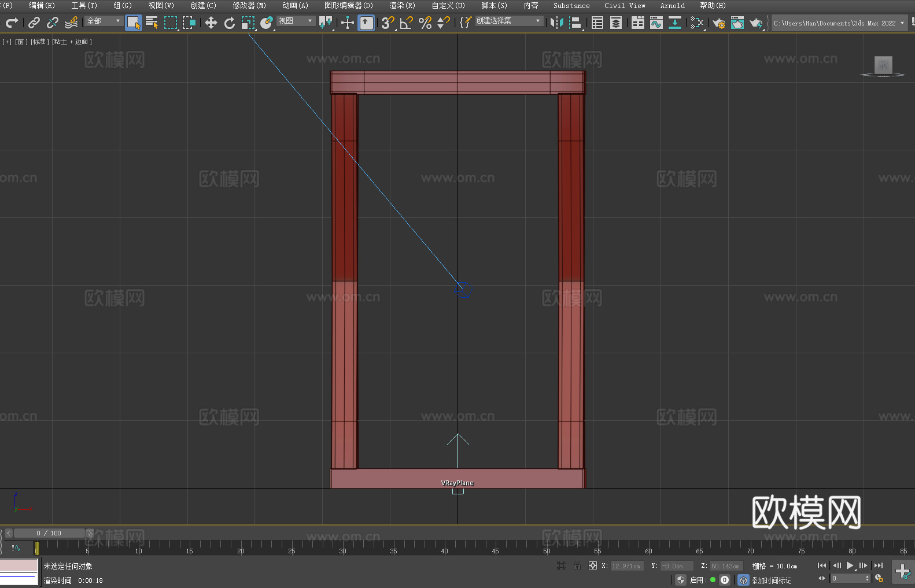Open the Civil View menu
Viewport: 915px width, 588px height.
625,5
